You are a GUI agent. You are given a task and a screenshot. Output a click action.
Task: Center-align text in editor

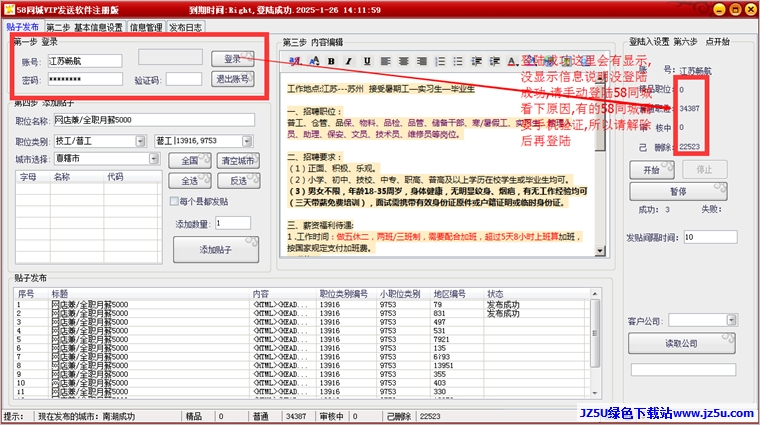pyautogui.click(x=403, y=61)
